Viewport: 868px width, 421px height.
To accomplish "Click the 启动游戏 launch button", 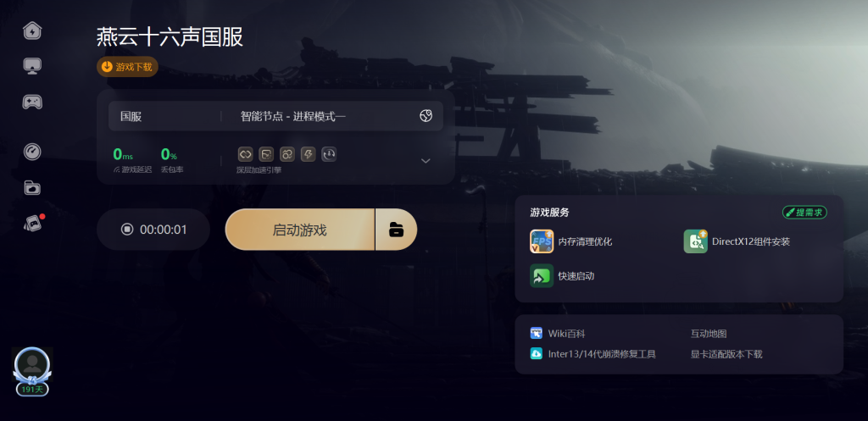I will 299,230.
